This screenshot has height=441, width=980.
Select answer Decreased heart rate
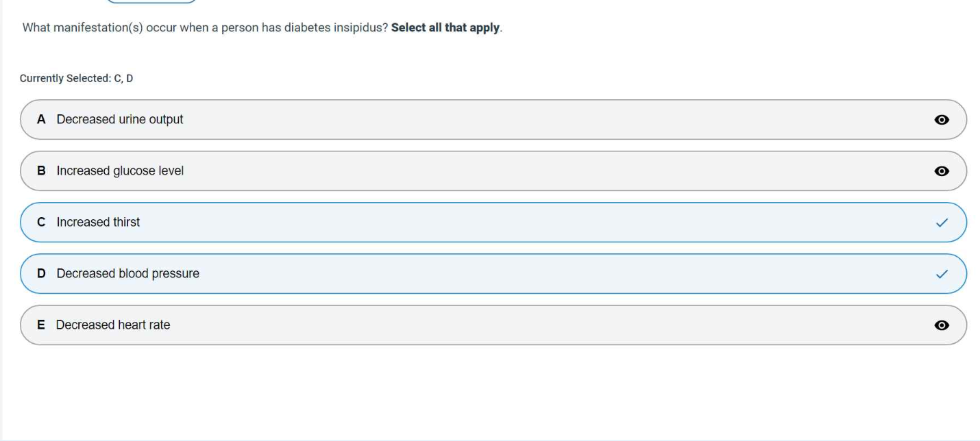pyautogui.click(x=113, y=325)
